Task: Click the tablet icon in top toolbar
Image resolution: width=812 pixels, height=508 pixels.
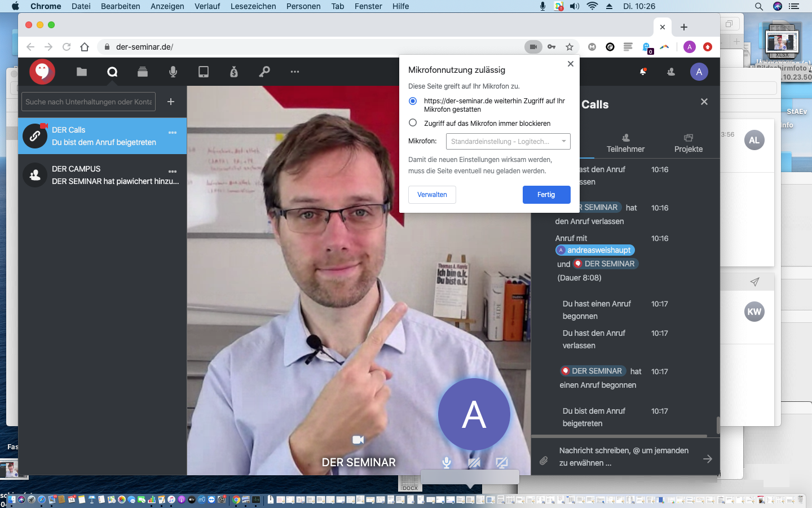Action: pos(204,72)
